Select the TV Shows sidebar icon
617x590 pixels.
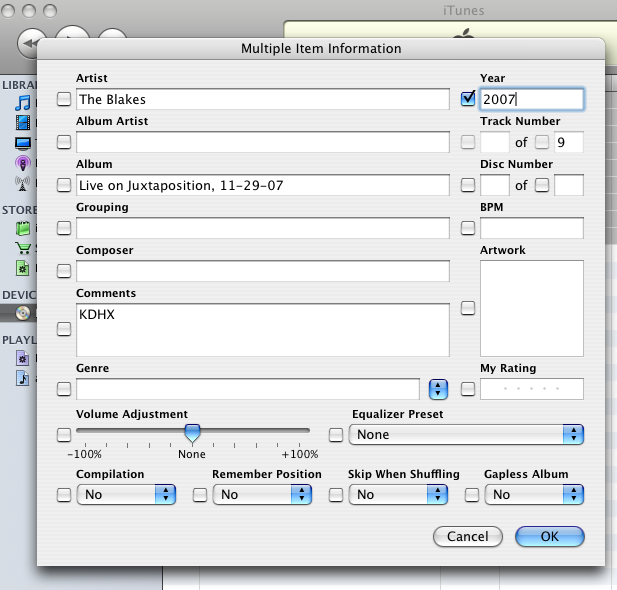(x=22, y=143)
